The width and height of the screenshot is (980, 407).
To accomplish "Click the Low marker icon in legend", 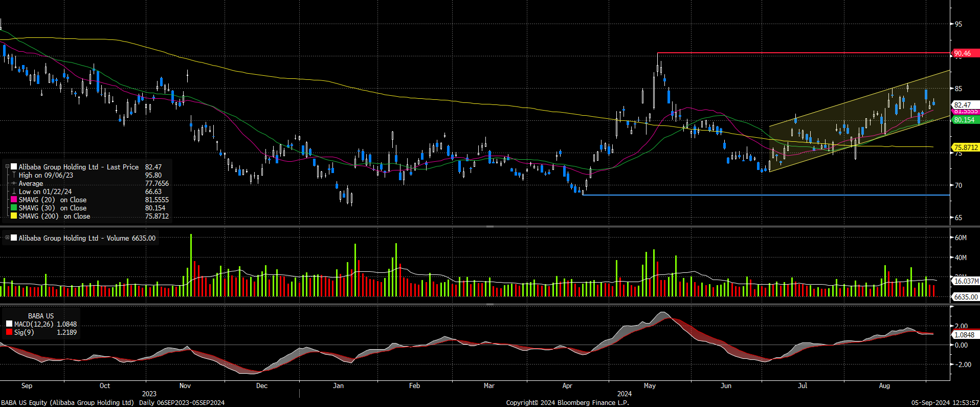I will 14,191.
